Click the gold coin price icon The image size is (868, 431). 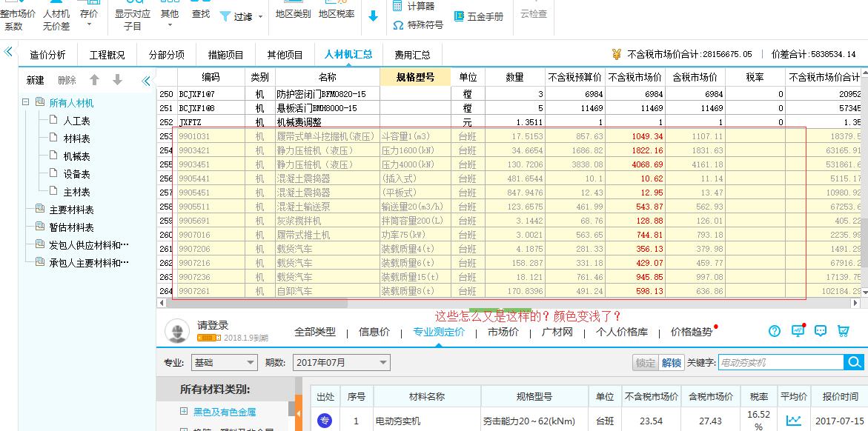[x=617, y=54]
